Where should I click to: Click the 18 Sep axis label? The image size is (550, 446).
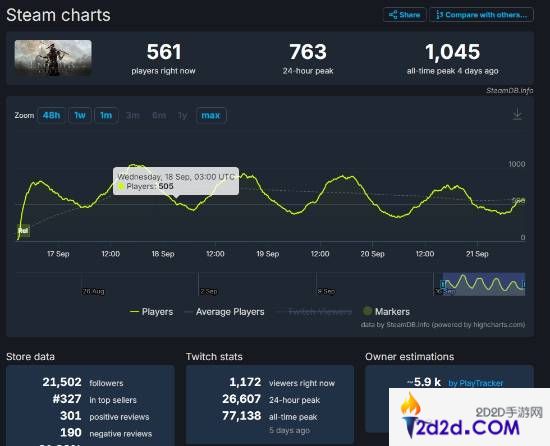tap(163, 254)
